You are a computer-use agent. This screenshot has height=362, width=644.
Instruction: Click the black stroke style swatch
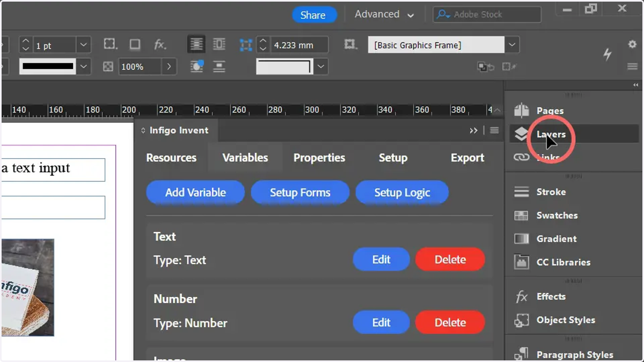click(x=48, y=67)
